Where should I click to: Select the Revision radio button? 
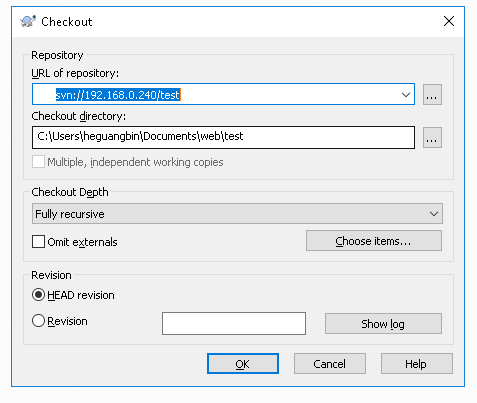38,321
